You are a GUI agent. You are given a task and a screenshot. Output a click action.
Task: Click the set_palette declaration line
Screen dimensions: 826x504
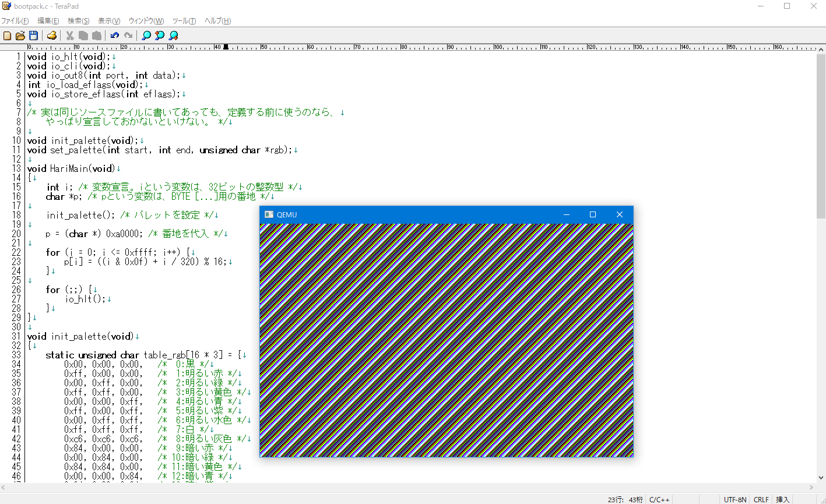(160, 150)
